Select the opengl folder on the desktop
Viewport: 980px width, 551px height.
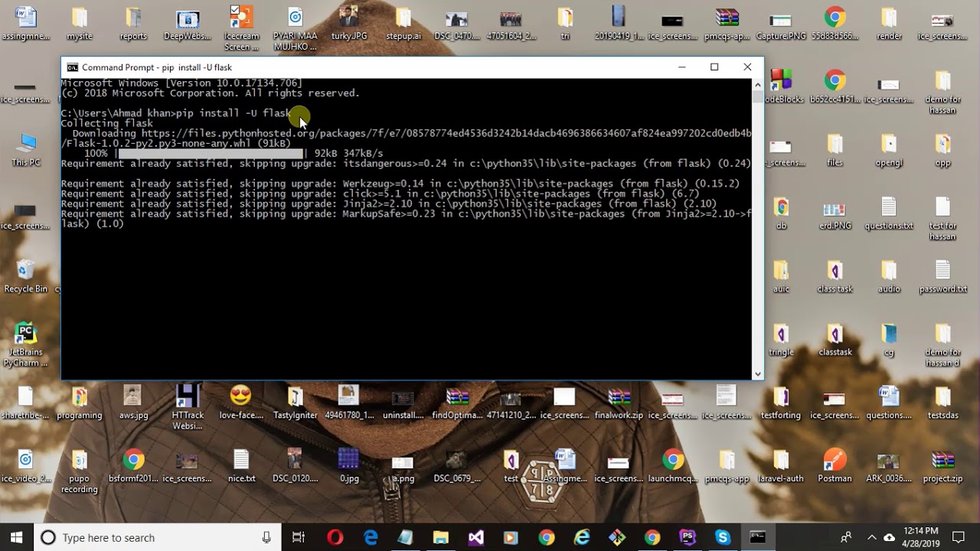[x=889, y=151]
